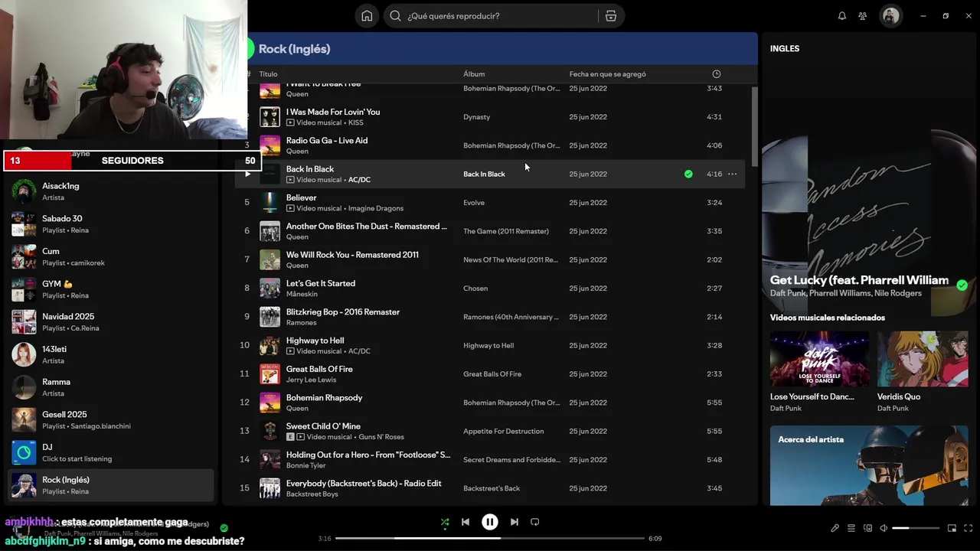This screenshot has width=980, height=551.
Task: Select Bohemian Rhapsody track
Action: [x=324, y=398]
